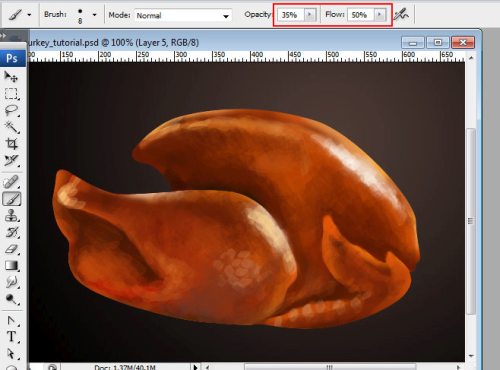Pick the Magic Wand tool
Viewport: 500px width, 370px height.
point(11,127)
